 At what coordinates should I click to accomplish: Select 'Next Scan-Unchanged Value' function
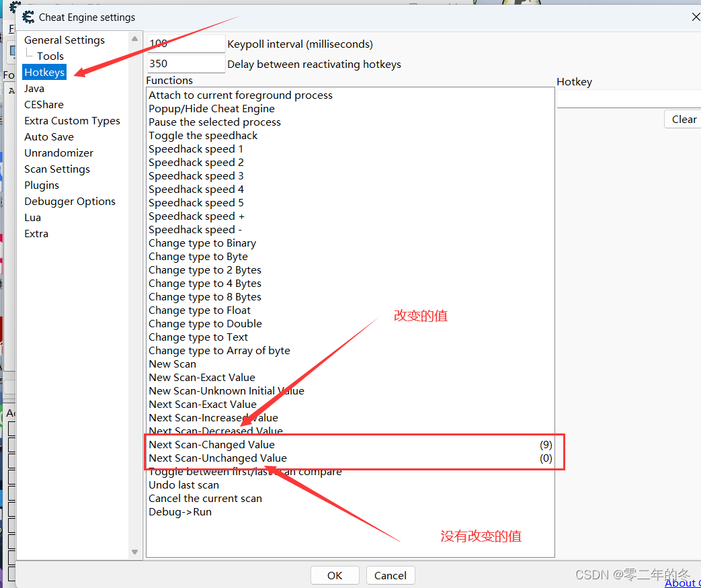click(x=350, y=458)
